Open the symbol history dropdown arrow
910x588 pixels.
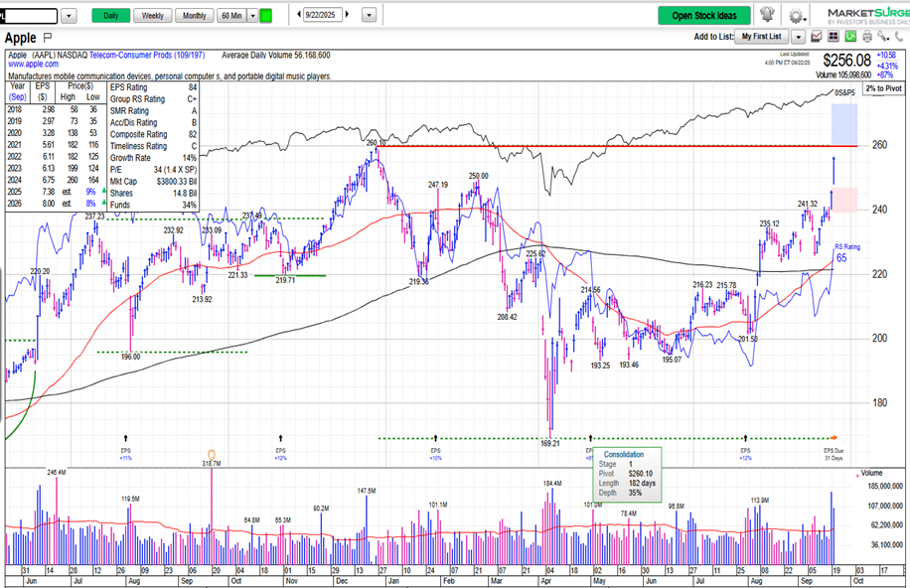(x=69, y=16)
